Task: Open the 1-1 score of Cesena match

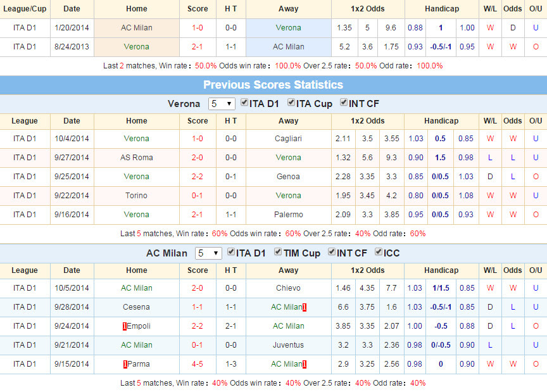Action: pos(198,307)
